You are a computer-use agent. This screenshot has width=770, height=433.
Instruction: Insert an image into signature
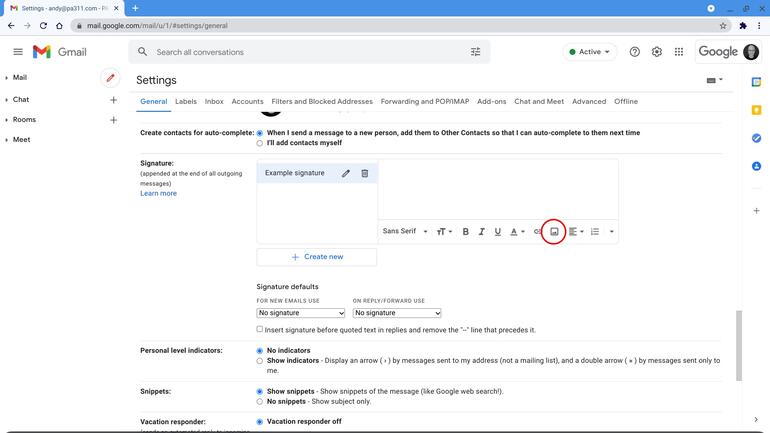point(554,232)
